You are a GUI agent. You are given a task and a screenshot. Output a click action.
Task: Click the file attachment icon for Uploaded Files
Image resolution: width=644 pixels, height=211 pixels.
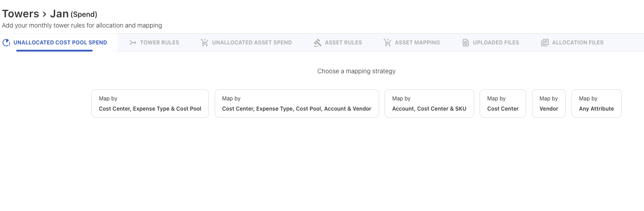tap(466, 43)
